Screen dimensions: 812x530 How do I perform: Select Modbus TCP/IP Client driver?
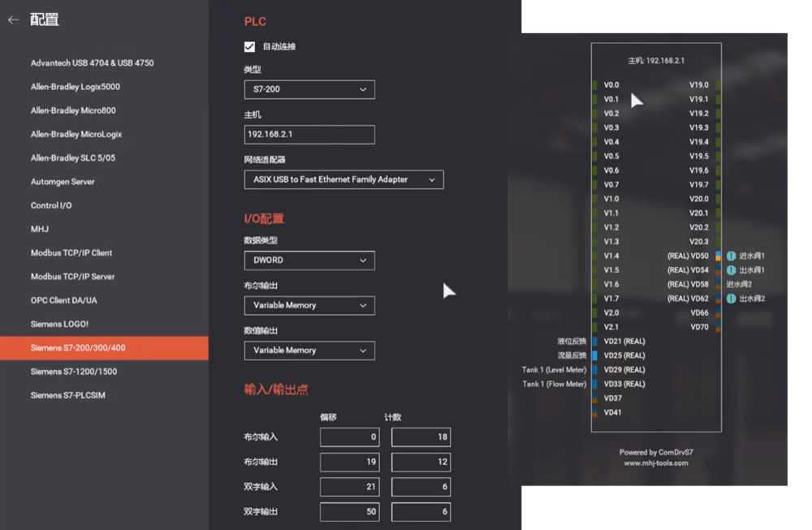point(71,253)
